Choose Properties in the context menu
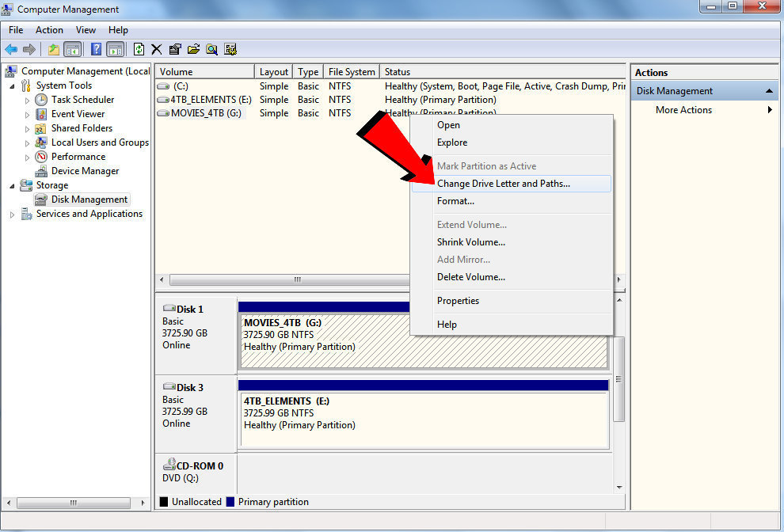This screenshot has width=784, height=532. 511,301
